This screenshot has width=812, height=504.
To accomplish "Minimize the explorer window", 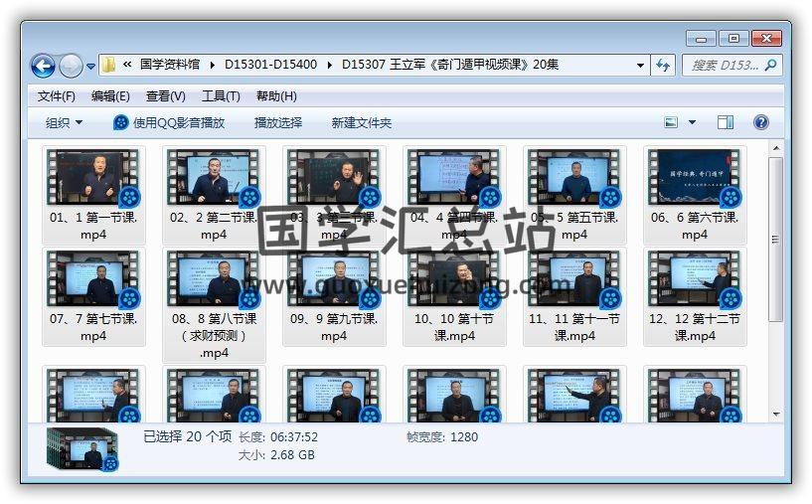I will (701, 39).
